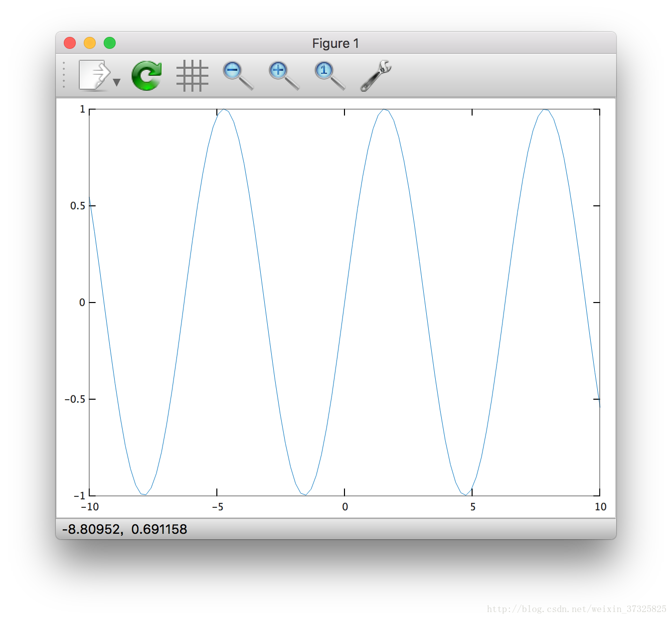The image size is (672, 619).
Task: Click the 'Figure 1' window title
Action: pos(336,43)
